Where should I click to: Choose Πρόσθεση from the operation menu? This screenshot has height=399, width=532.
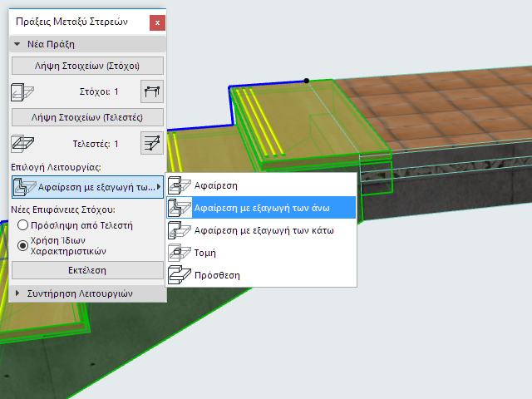(261, 275)
